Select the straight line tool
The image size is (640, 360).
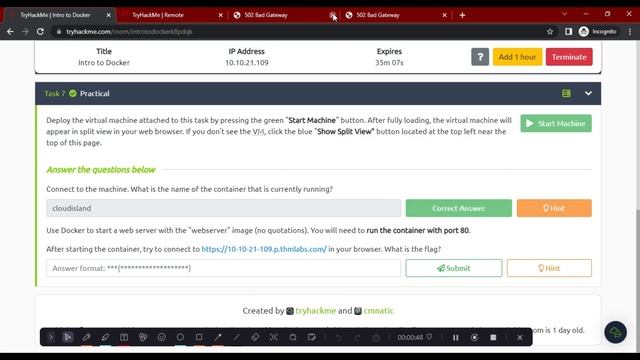pos(236,337)
